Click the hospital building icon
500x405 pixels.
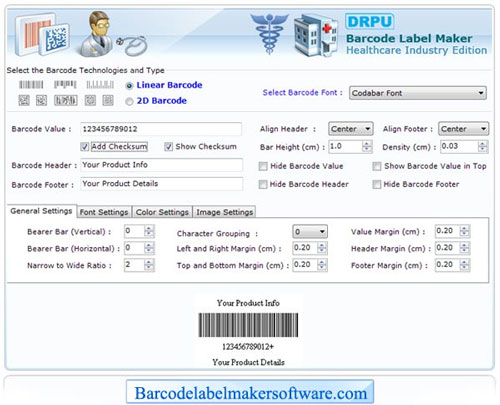[x=316, y=34]
